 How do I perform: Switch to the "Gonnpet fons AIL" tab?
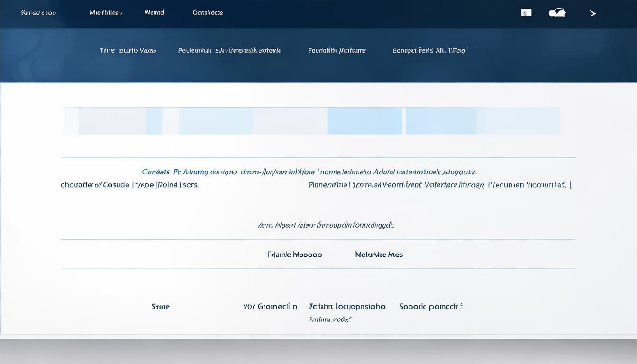point(430,50)
